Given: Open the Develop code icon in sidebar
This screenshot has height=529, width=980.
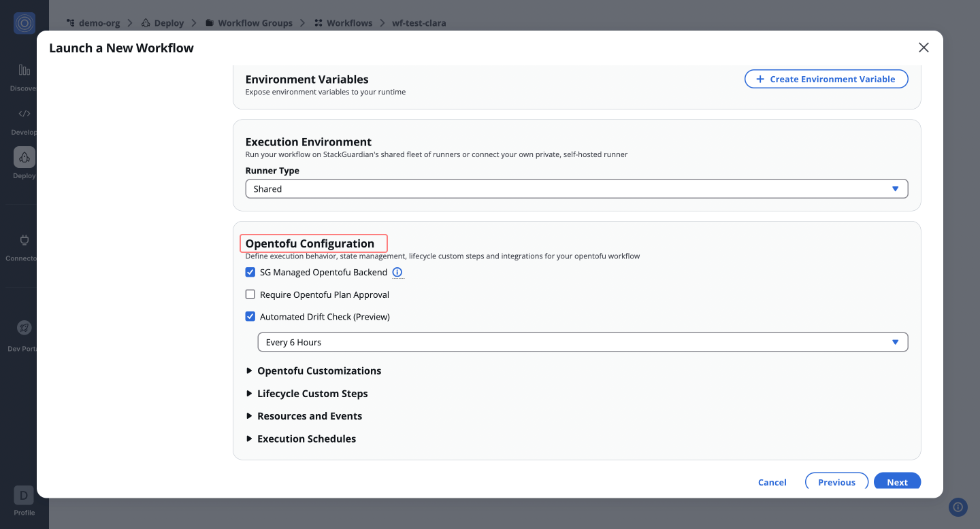Looking at the screenshot, I should (x=24, y=114).
